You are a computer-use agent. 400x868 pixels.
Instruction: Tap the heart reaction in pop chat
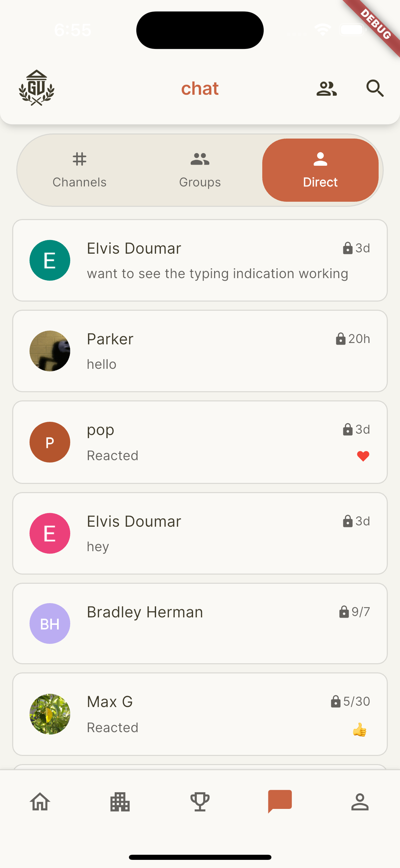[x=363, y=456]
